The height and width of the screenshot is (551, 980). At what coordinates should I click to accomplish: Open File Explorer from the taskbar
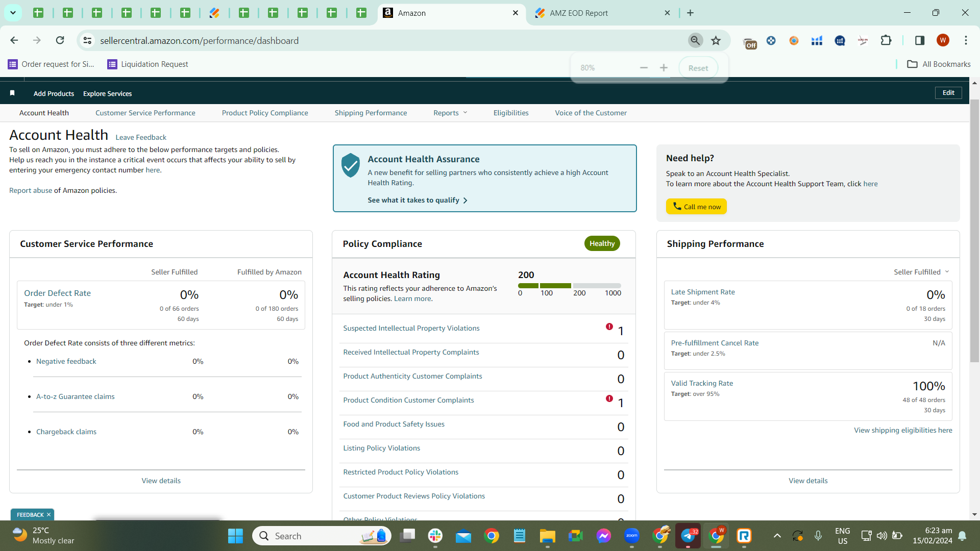[547, 536]
